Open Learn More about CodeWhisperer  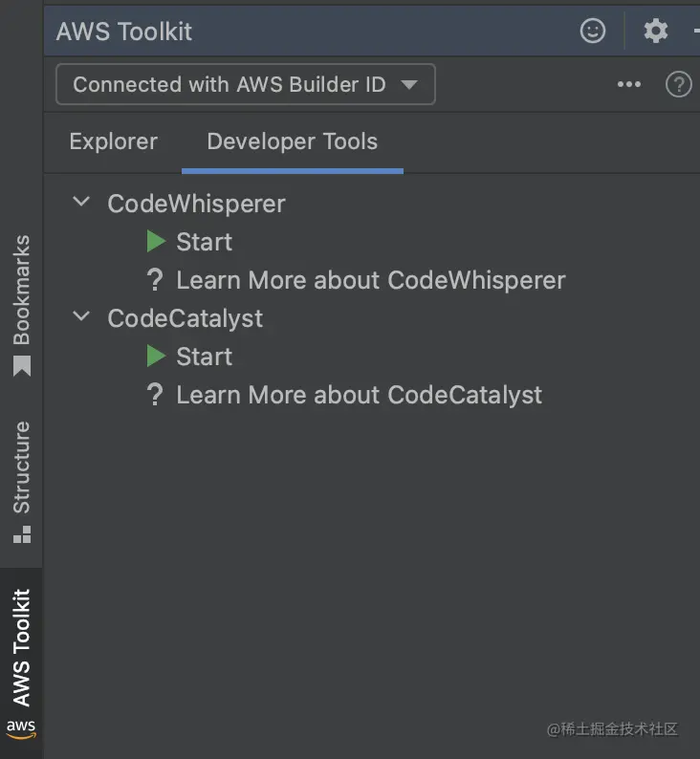(x=371, y=281)
